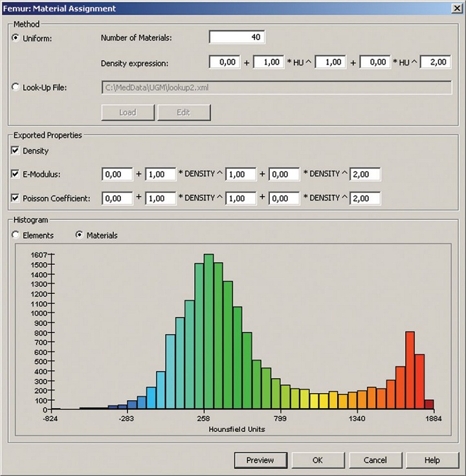Confirm with the OK button

tap(317, 460)
